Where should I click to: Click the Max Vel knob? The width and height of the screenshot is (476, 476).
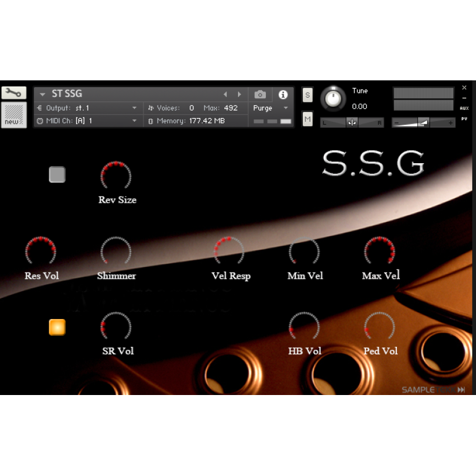[379, 251]
